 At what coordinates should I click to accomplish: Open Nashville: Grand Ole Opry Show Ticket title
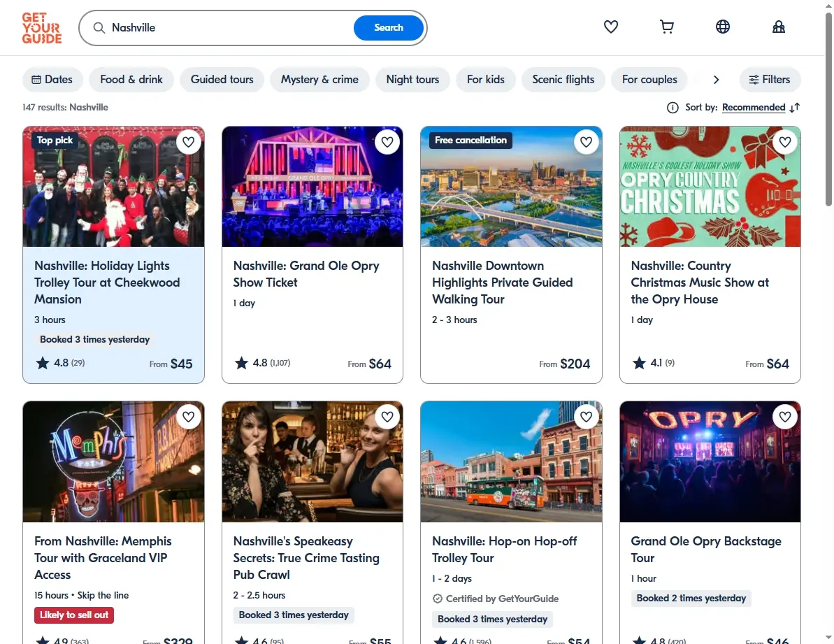tap(305, 274)
